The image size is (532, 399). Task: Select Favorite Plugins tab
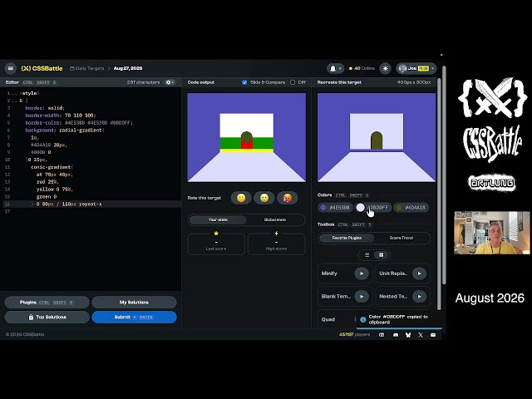point(347,239)
